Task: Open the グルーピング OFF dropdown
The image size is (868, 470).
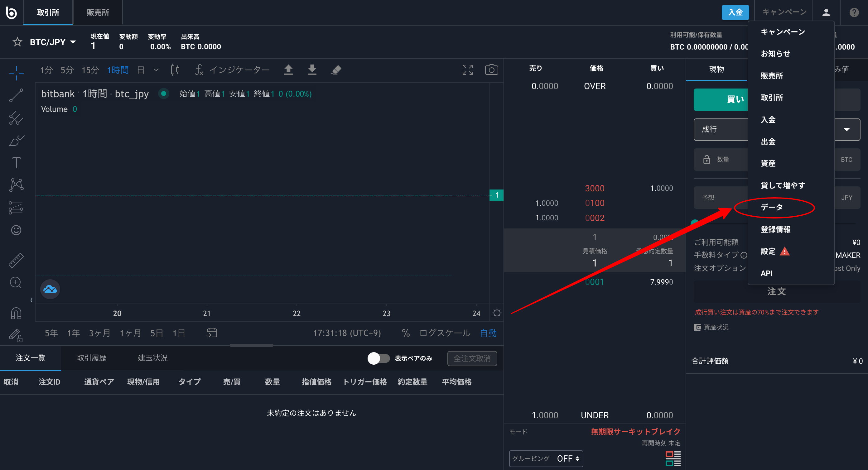Action: [x=546, y=458]
